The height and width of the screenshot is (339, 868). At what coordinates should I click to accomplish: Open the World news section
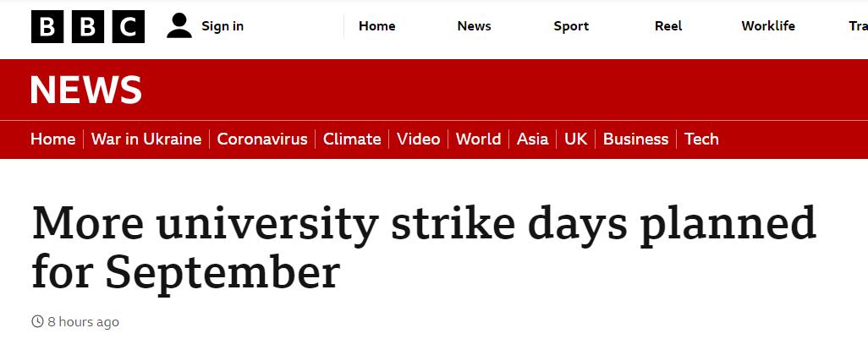point(478,139)
